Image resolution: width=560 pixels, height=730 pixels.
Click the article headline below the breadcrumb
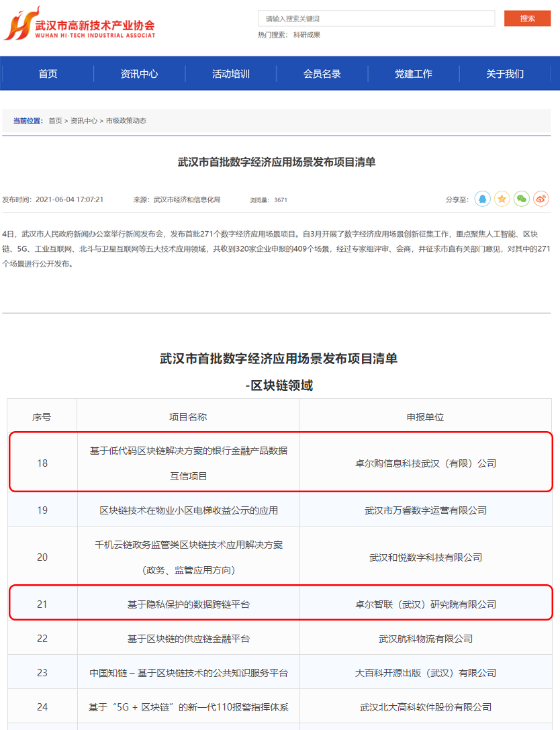pos(277,162)
